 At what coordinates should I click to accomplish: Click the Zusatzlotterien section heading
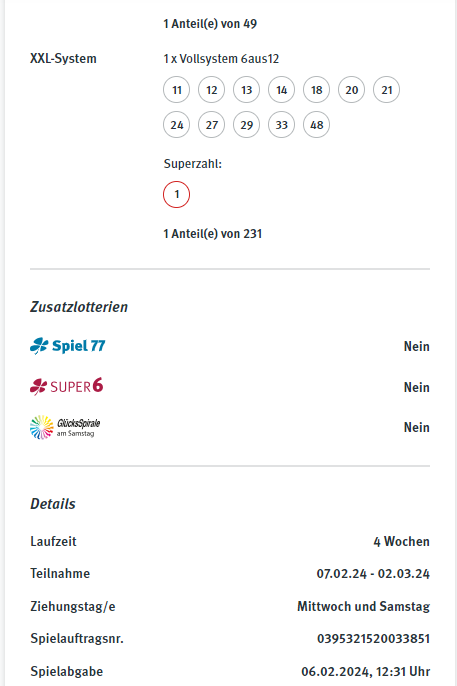coord(79,307)
